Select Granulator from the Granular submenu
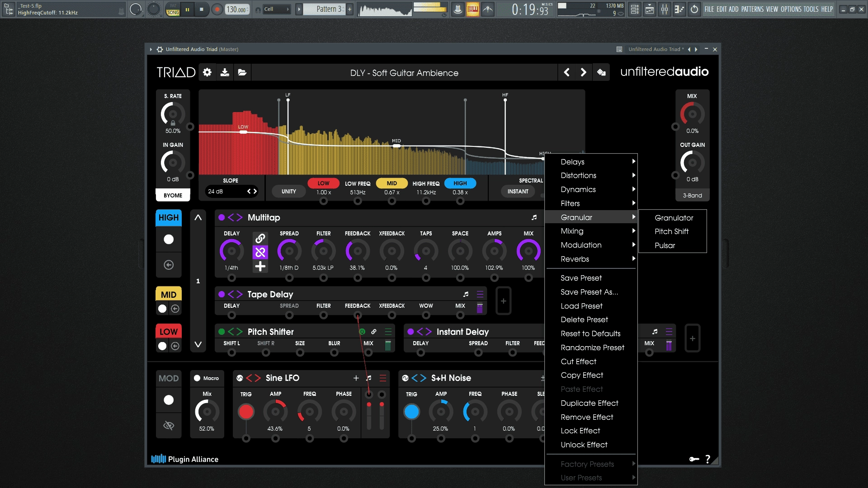The width and height of the screenshot is (868, 488). [x=674, y=218]
